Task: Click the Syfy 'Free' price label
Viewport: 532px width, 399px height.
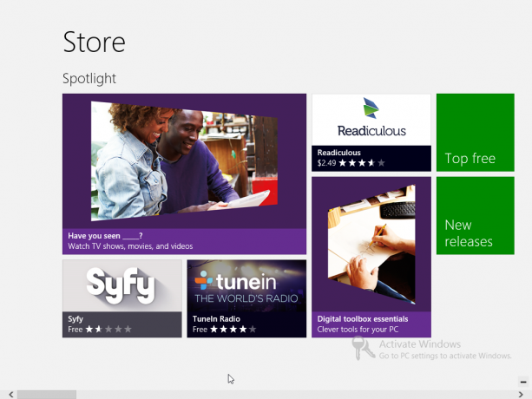Action: (75, 329)
